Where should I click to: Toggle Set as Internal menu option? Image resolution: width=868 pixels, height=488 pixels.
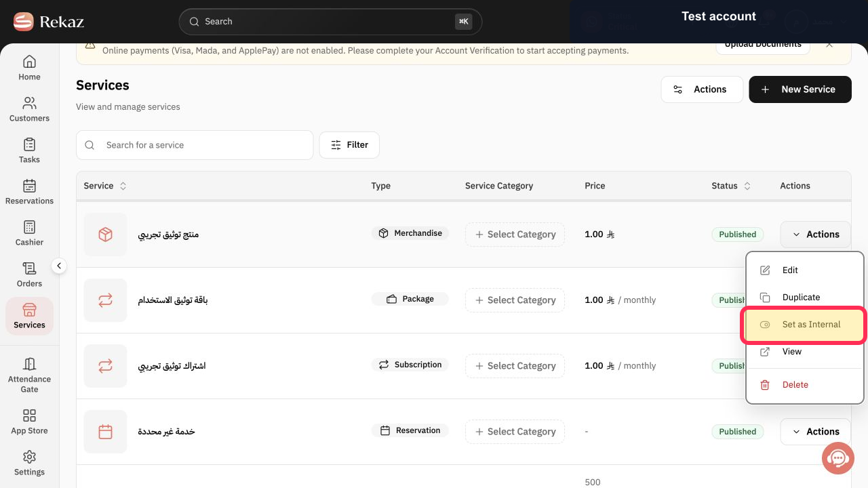point(804,325)
